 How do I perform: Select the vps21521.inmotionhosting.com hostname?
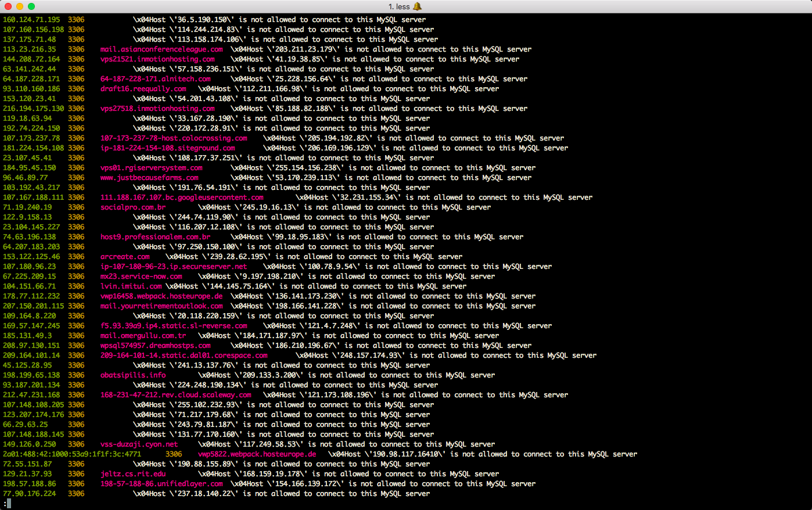(x=157, y=59)
